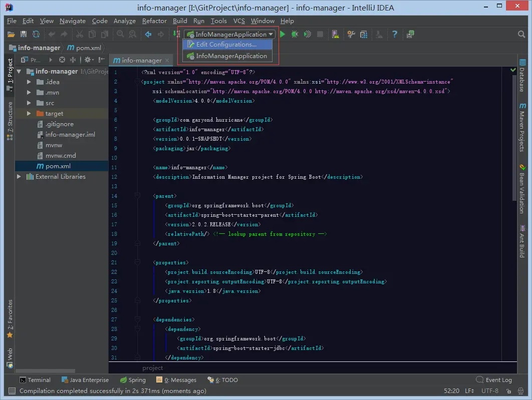Click the scroll from source target icon

click(62, 60)
